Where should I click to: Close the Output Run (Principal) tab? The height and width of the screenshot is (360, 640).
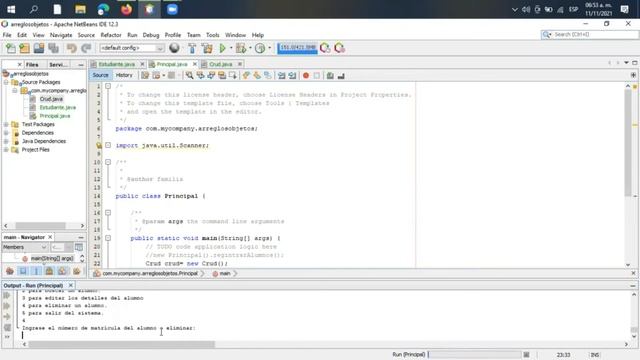coord(71,285)
